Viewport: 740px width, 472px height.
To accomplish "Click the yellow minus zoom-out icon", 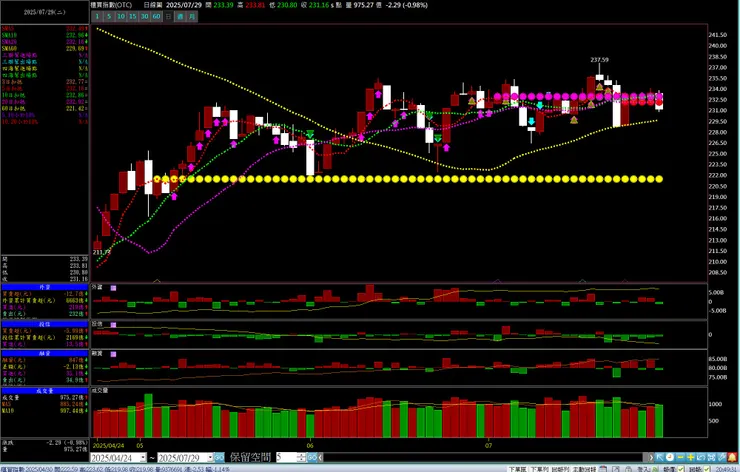I will coord(681,457).
